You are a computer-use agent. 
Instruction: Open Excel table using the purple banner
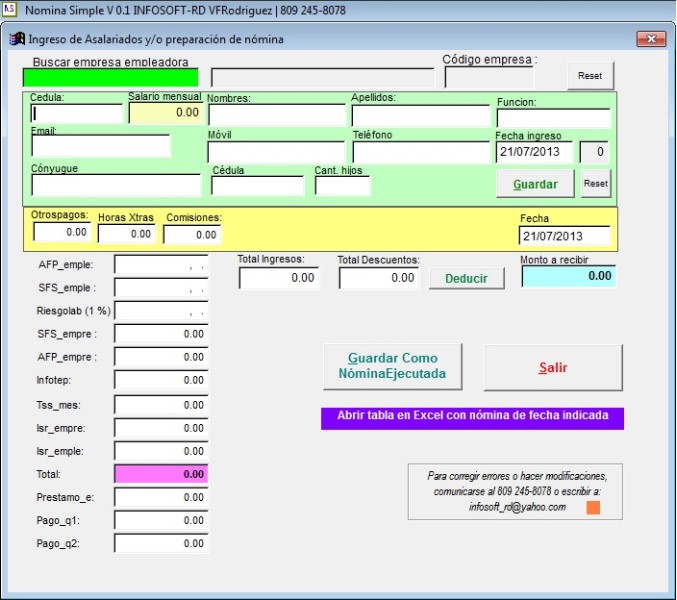point(472,417)
